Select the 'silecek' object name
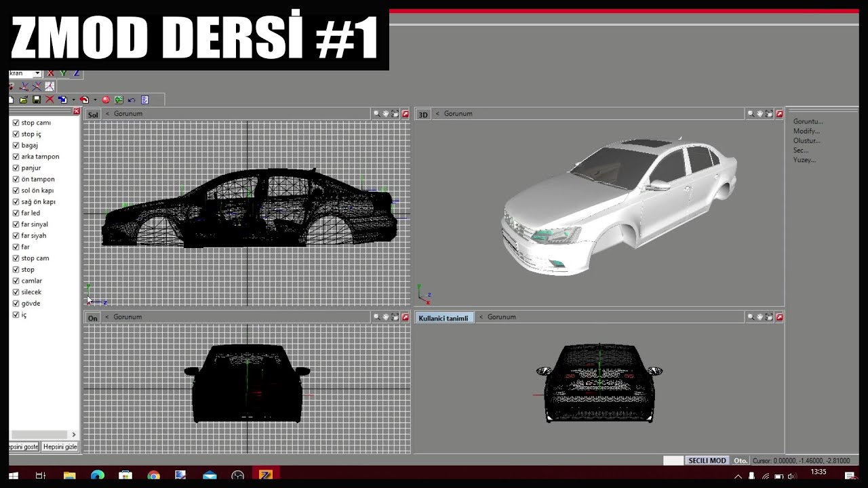868x488 pixels. click(31, 292)
